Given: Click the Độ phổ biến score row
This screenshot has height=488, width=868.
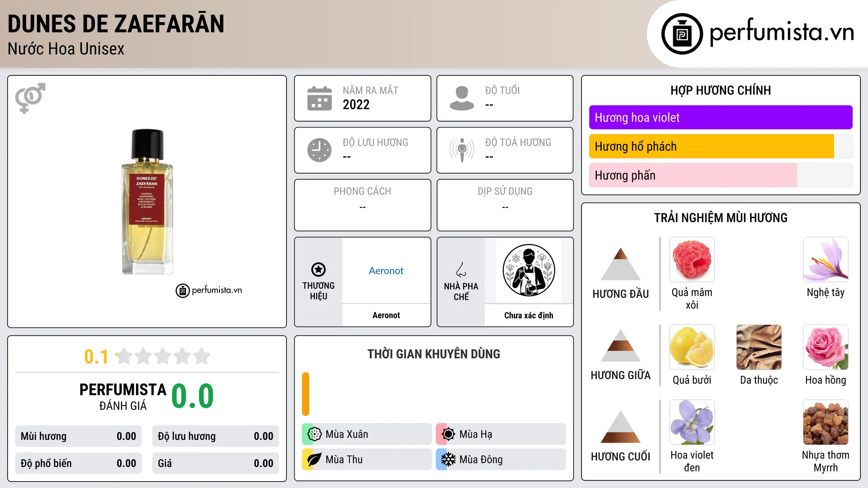Looking at the screenshot, I should coord(78,463).
